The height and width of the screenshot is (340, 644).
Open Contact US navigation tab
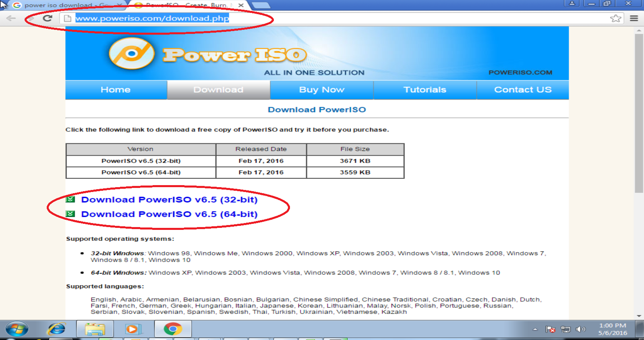click(x=523, y=90)
